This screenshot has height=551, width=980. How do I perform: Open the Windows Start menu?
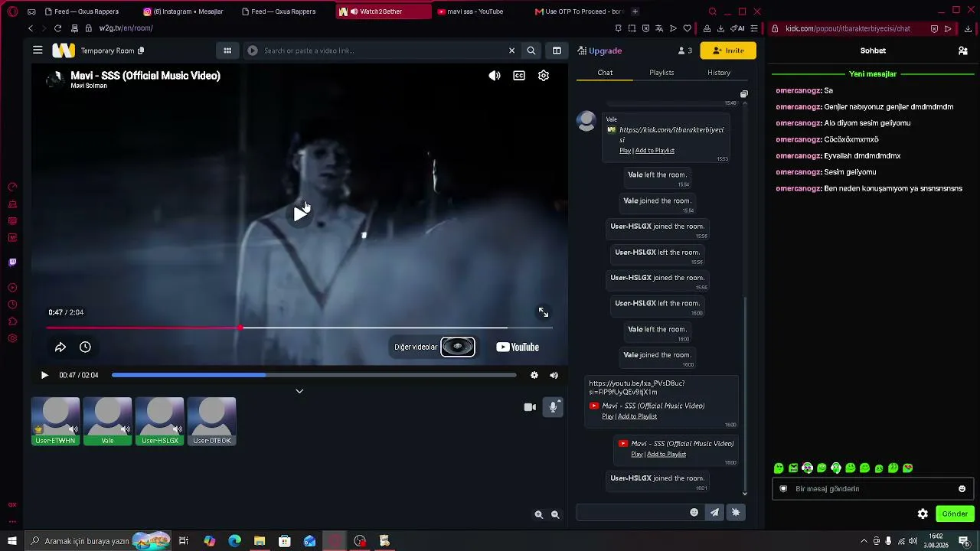click(x=12, y=541)
